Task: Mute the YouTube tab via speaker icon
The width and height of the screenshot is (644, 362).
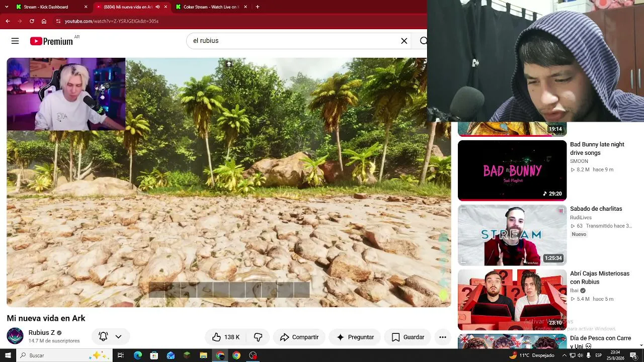Action: point(157,7)
